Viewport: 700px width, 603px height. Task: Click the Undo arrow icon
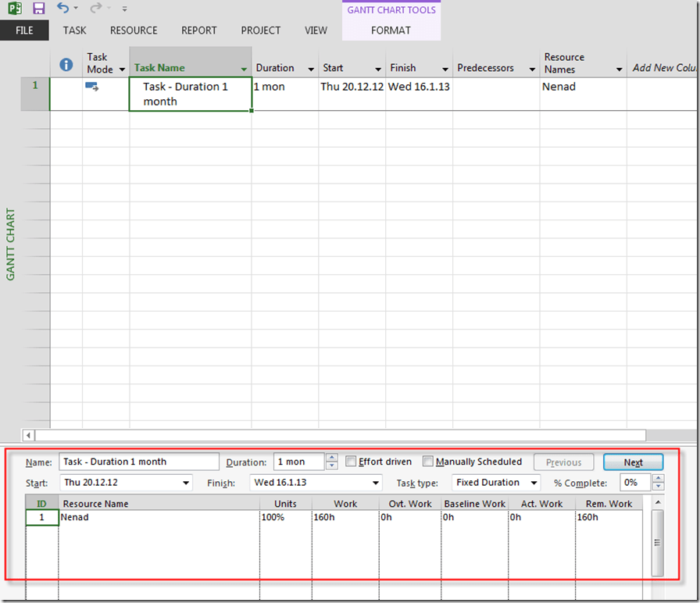coord(63,9)
